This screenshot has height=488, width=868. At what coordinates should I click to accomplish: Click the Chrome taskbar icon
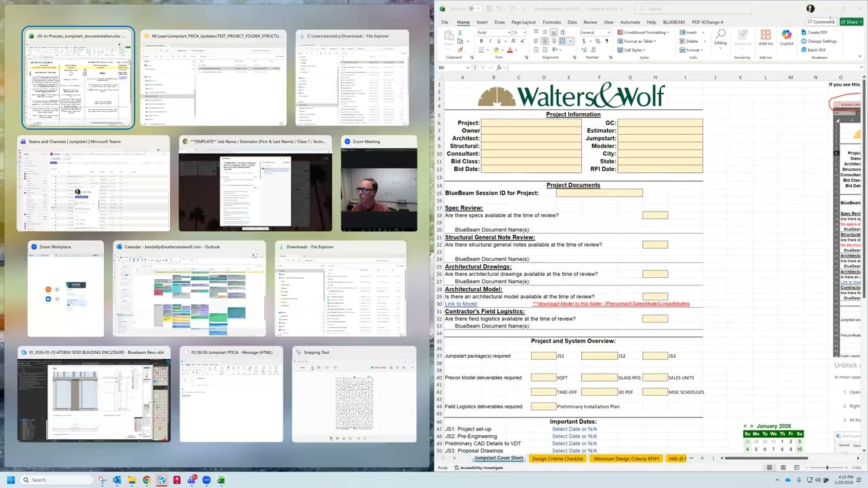[x=146, y=480]
